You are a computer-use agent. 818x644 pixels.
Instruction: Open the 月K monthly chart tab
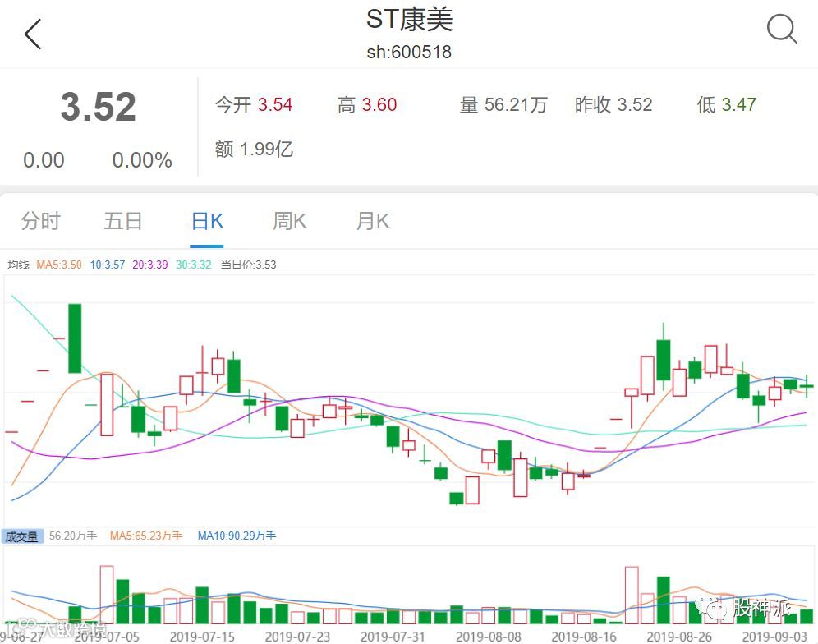point(373,221)
